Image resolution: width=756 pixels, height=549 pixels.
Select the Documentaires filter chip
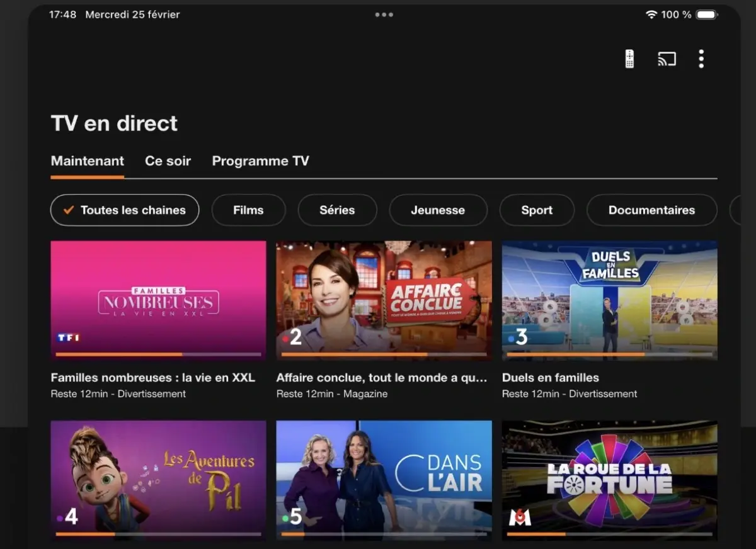(x=651, y=210)
